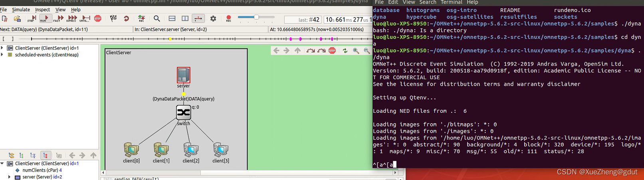
Task: Click the canvas zoom in icon
Action: [356, 50]
